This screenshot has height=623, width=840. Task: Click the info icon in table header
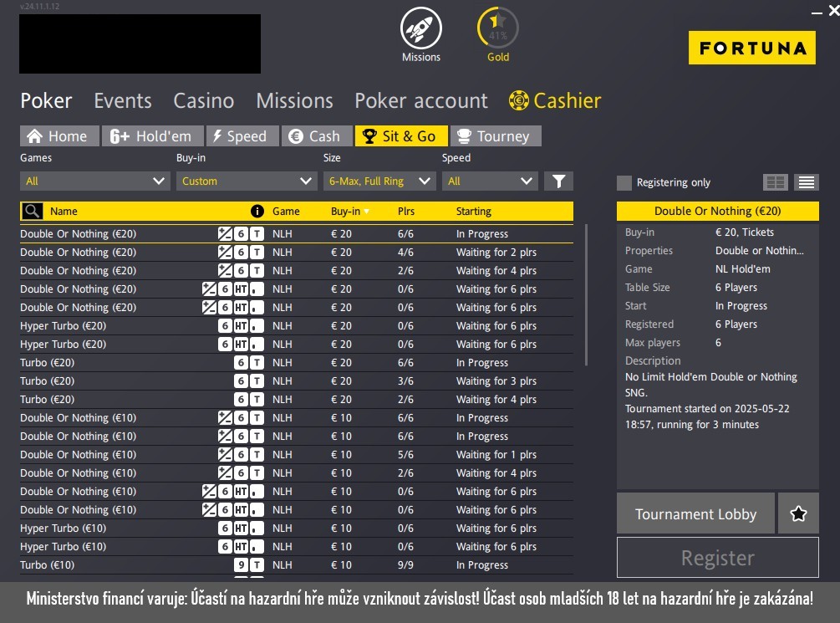click(x=257, y=212)
